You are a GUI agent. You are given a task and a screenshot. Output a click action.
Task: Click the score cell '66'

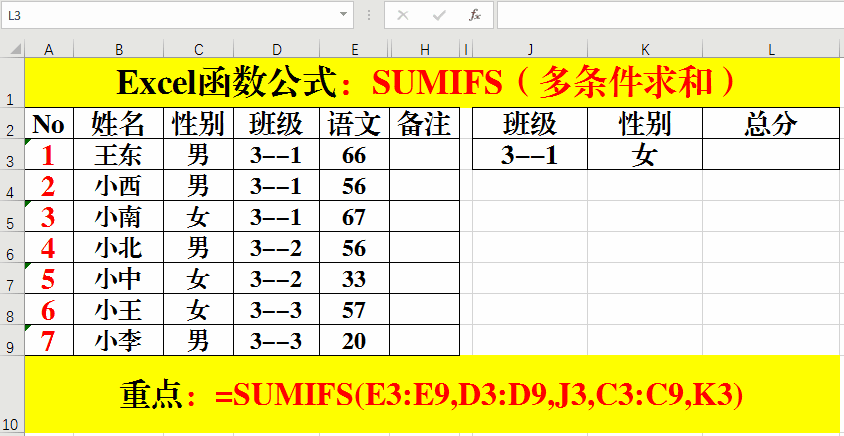click(355, 155)
